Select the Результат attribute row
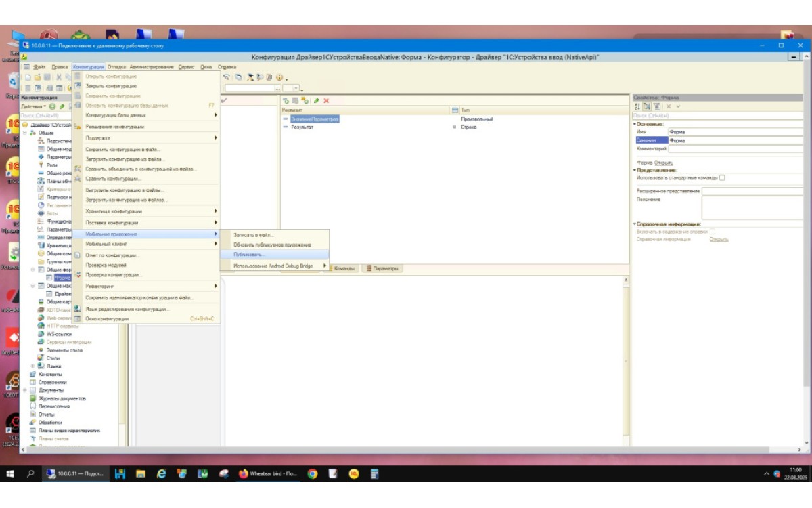 [302, 127]
